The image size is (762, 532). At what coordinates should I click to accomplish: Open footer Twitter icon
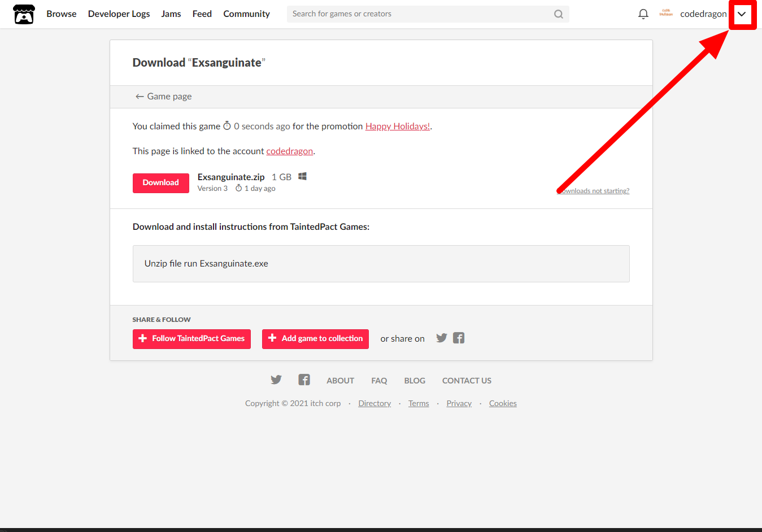276,380
